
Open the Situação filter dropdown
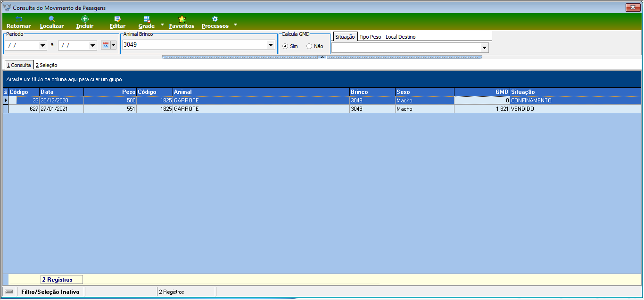coord(484,48)
